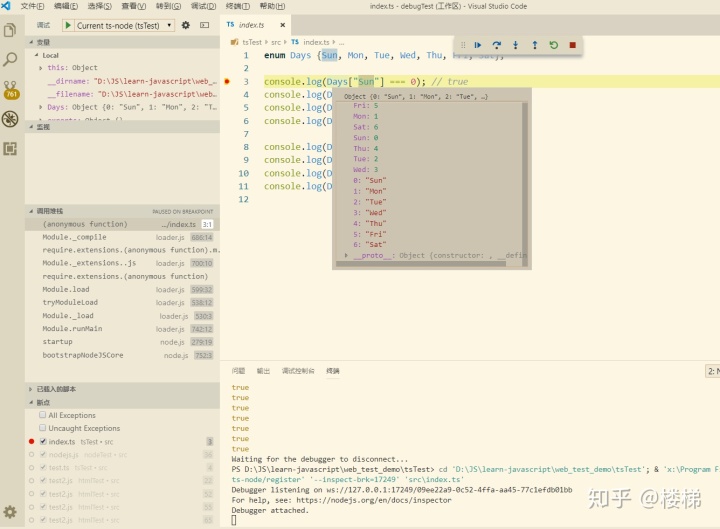720x529 pixels.
Task: Select the Module.runMain stack frame
Action: pos(122,329)
